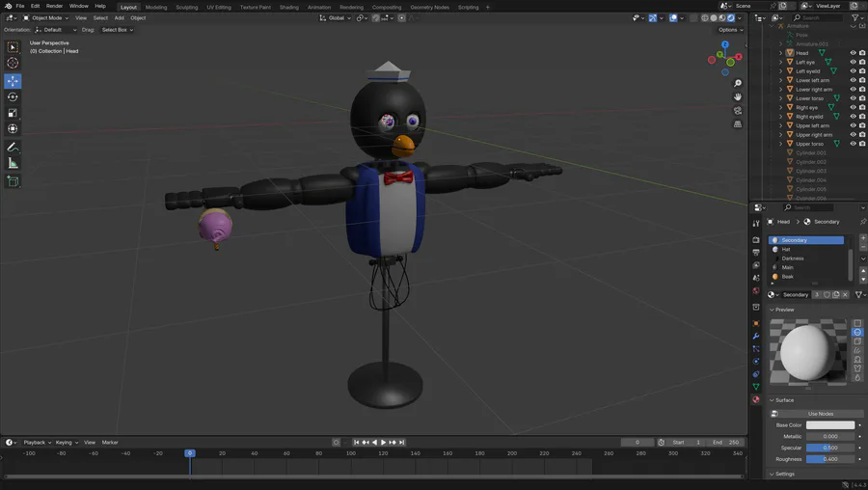Open the Object Mode dropdown
The height and width of the screenshot is (490, 868).
[x=46, y=17]
